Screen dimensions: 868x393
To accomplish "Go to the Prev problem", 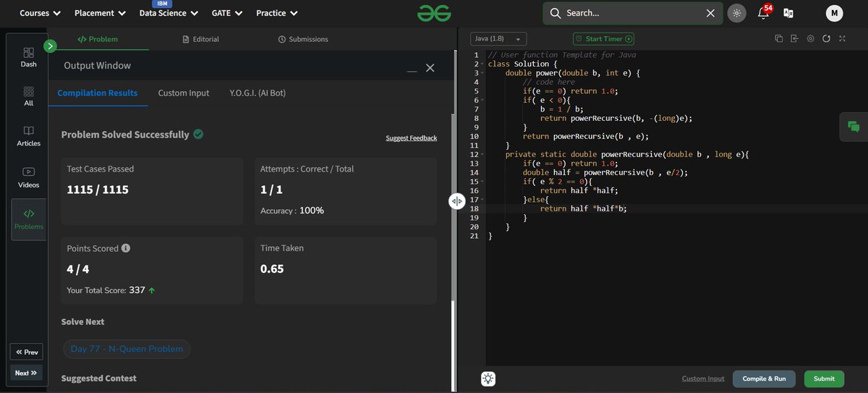I will point(26,352).
